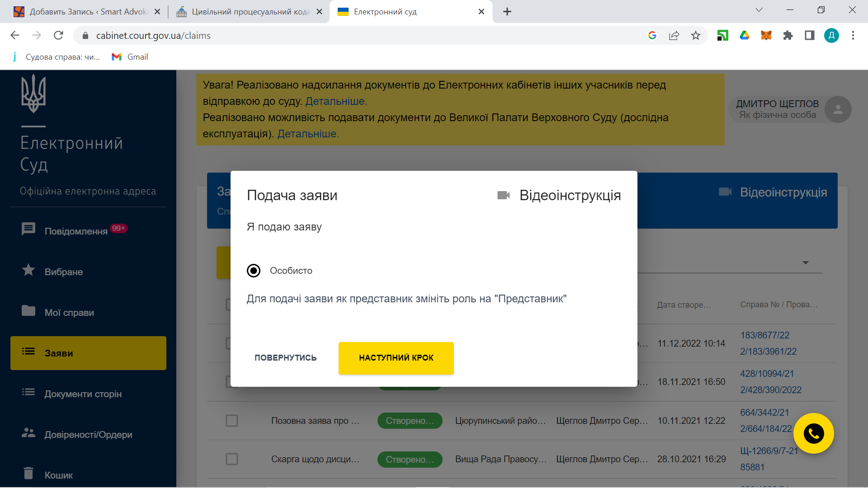Screen dimensions: 868x488
Task: Expand the filter dropdown arrow
Action: [x=805, y=263]
